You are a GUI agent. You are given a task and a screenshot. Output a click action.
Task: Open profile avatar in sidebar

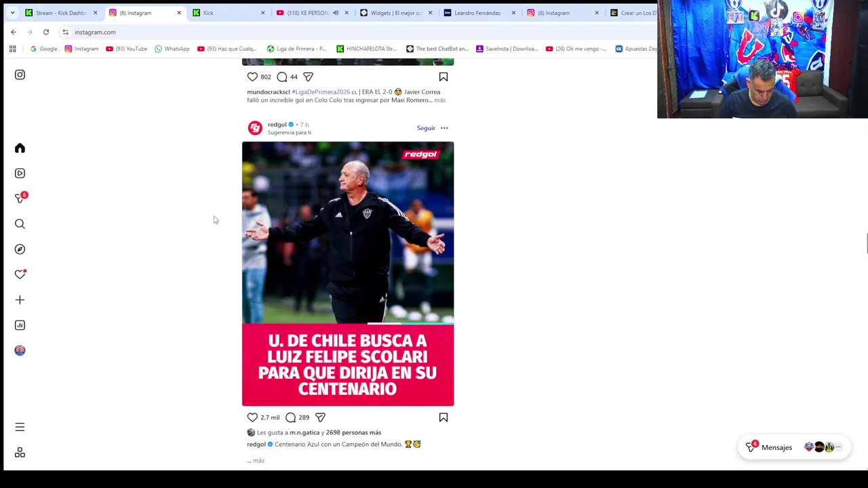(20, 350)
